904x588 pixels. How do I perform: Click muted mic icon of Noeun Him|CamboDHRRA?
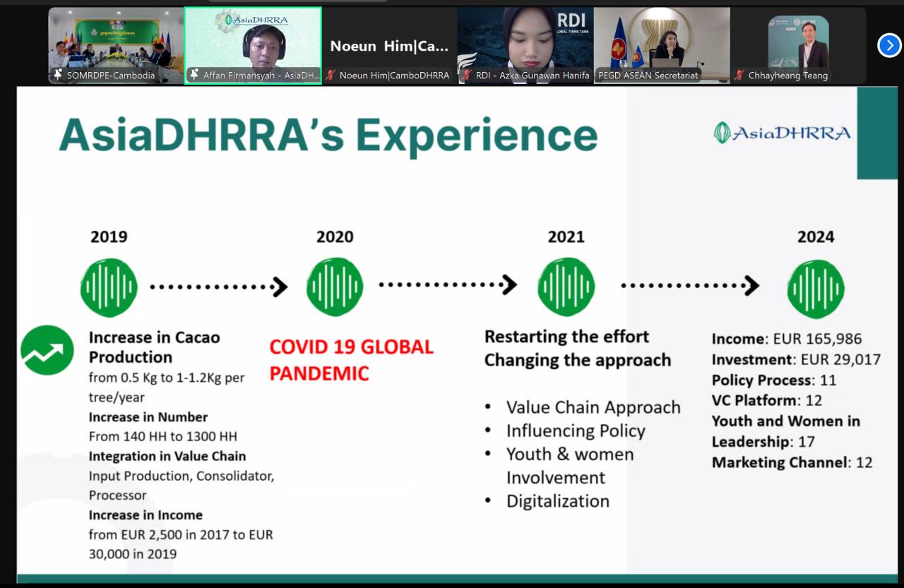[330, 75]
